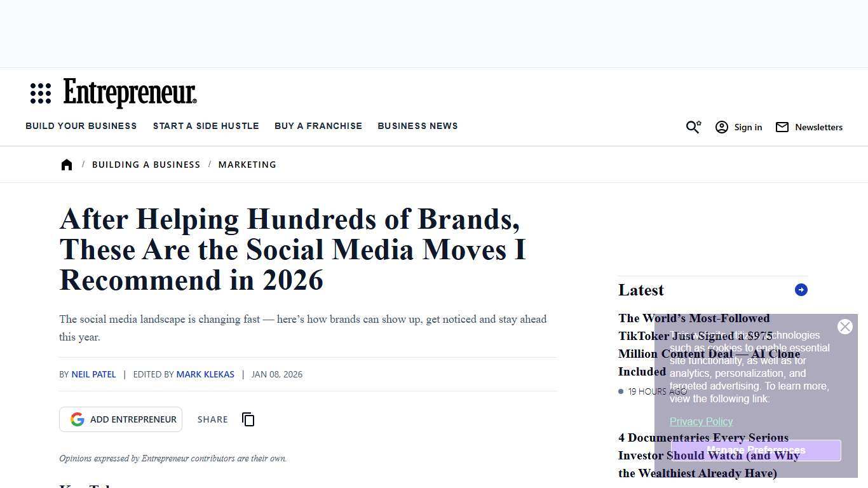Image resolution: width=868 pixels, height=488 pixels.
Task: Dismiss the cookie notice with the X
Action: click(845, 327)
